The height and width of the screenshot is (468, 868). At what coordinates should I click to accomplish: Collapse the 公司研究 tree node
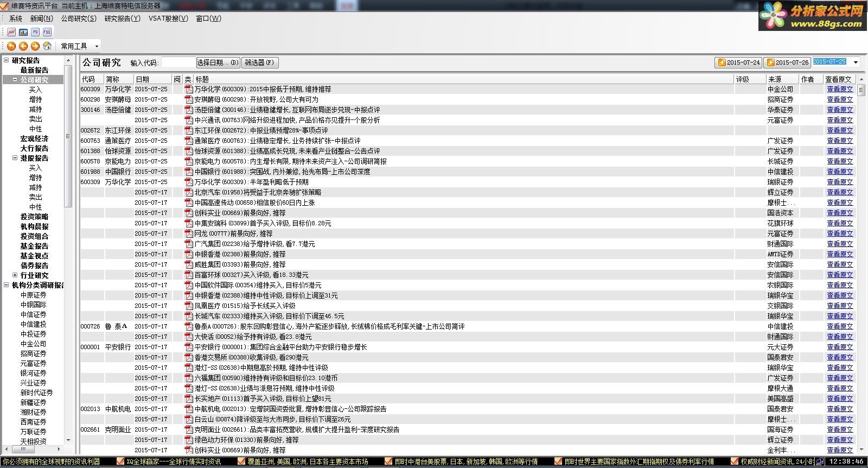(x=15, y=80)
